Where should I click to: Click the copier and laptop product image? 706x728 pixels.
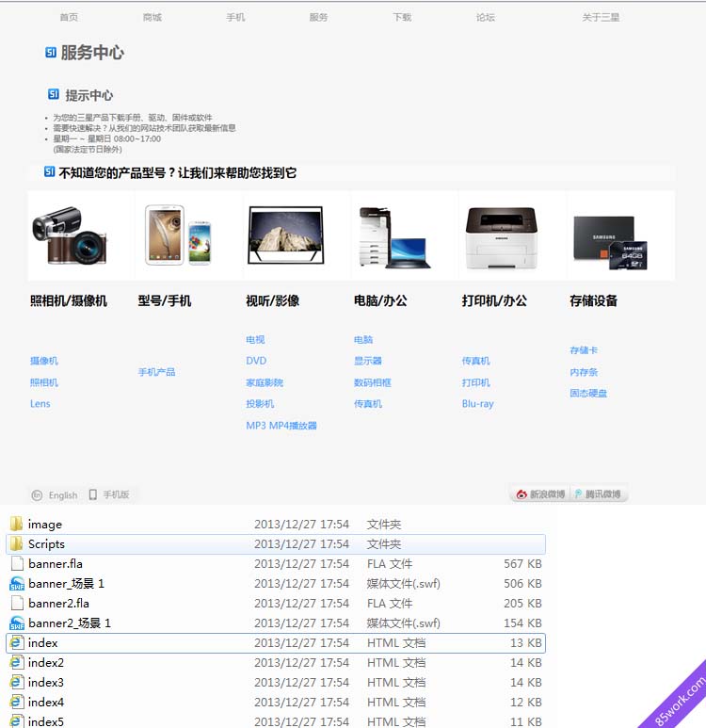coord(394,237)
